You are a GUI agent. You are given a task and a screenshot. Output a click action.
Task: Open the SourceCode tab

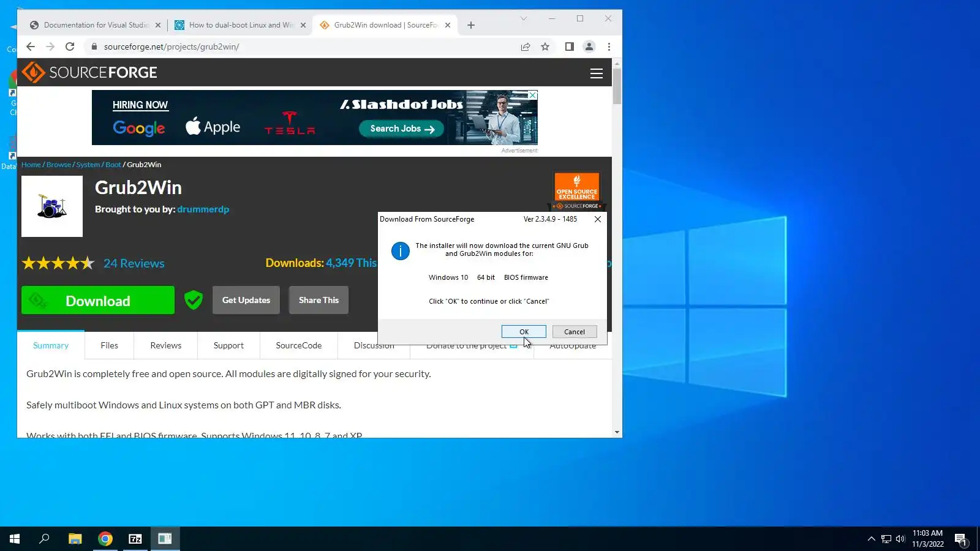(299, 345)
